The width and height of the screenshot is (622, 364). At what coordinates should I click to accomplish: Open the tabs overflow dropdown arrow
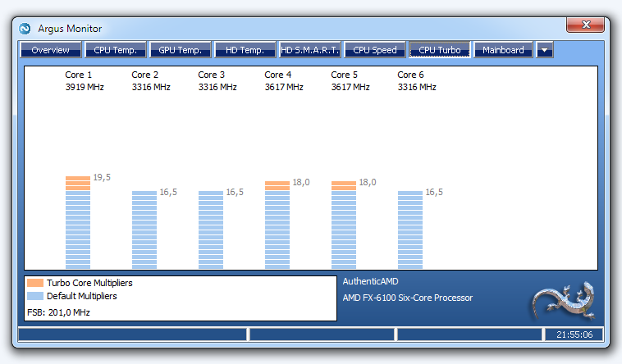pos(545,50)
